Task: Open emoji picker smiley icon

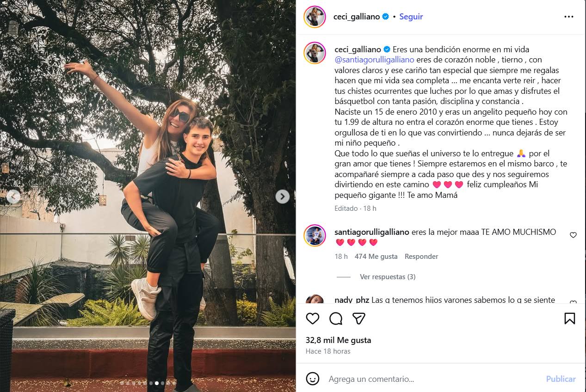Action: point(313,379)
